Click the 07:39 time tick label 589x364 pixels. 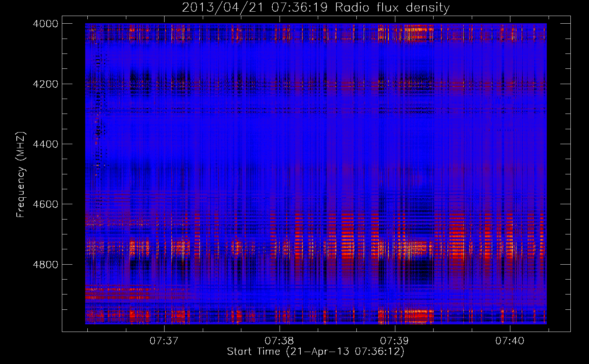pos(395,341)
